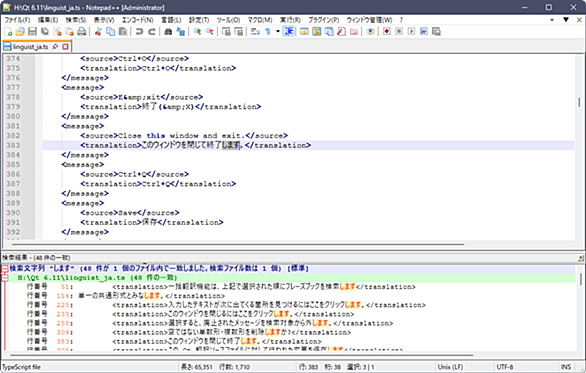The height and width of the screenshot is (373, 586).
Task: Open the 検索(S) menu
Action: click(x=75, y=20)
